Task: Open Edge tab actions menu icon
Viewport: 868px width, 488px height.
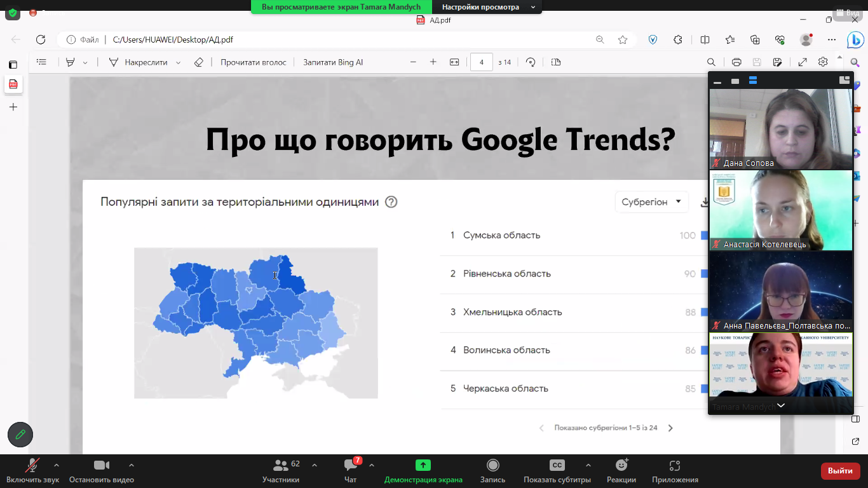Action: tap(13, 65)
